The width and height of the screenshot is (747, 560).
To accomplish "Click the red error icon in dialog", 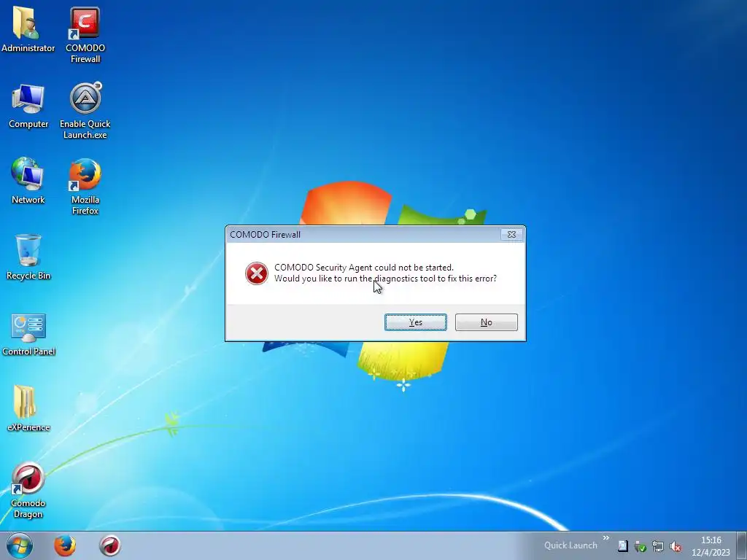I will [256, 273].
